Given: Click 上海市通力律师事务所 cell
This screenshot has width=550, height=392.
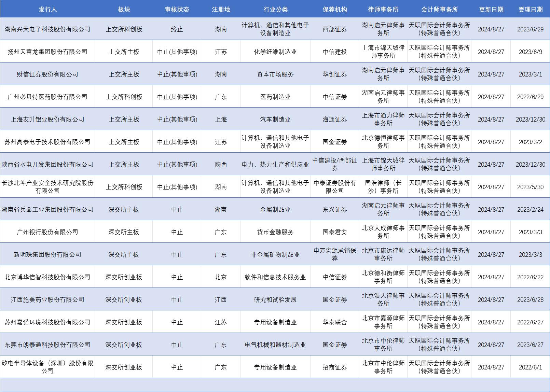Looking at the screenshot, I should click(x=383, y=119).
